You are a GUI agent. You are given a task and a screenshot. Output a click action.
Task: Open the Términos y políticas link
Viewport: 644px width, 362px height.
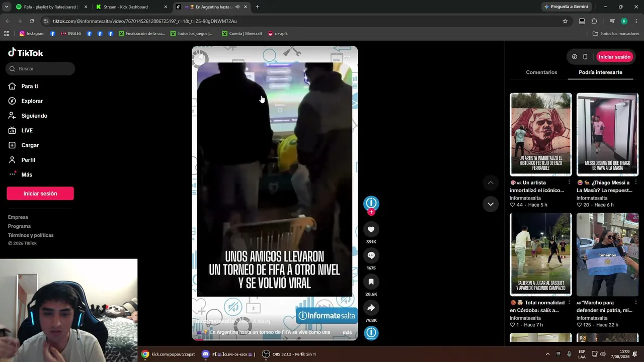(x=31, y=235)
